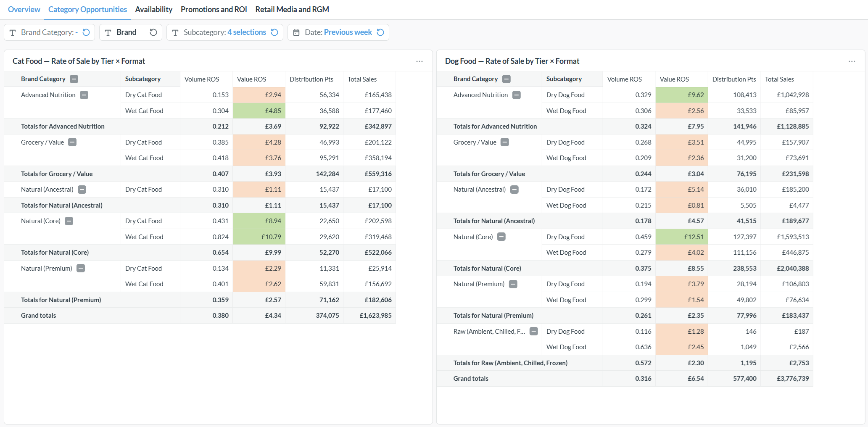
Task: Click the calendar icon in Date filter
Action: (296, 32)
